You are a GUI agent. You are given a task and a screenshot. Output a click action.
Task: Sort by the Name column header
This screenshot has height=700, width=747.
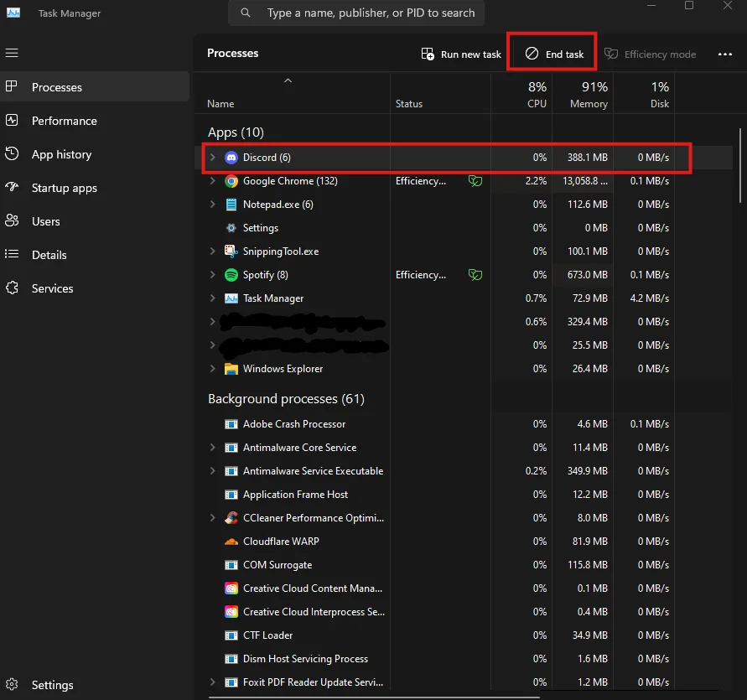292,93
